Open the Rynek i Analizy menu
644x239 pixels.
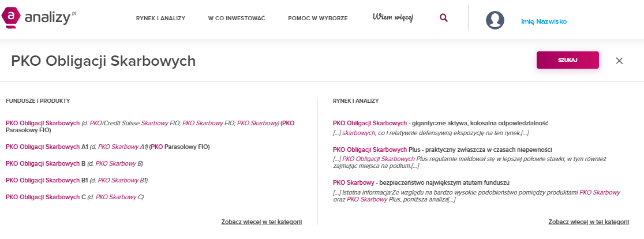click(160, 18)
